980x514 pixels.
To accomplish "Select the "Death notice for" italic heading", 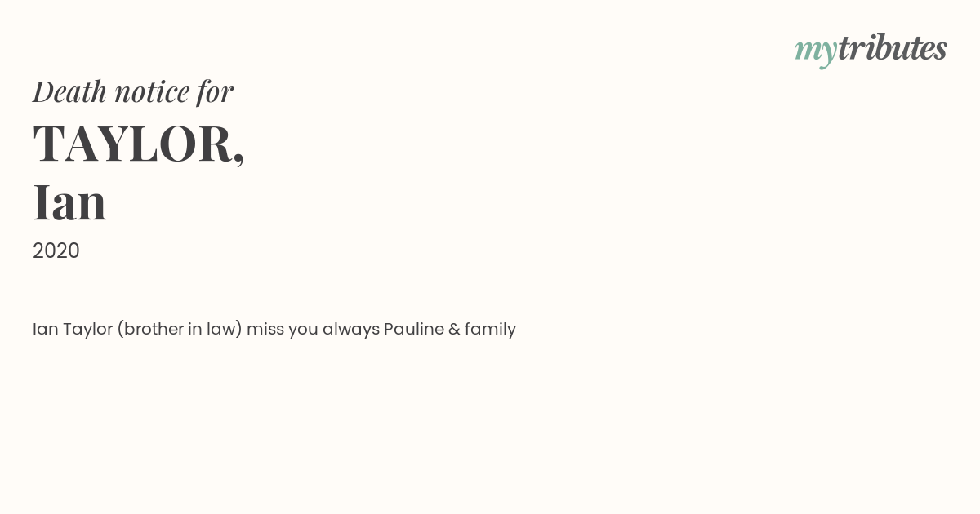I will [x=133, y=91].
